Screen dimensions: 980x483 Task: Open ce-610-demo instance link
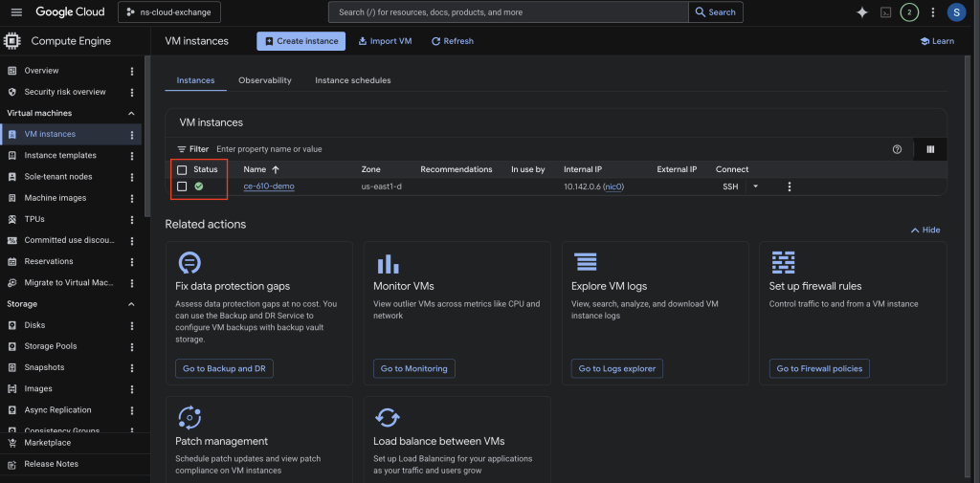click(x=269, y=187)
